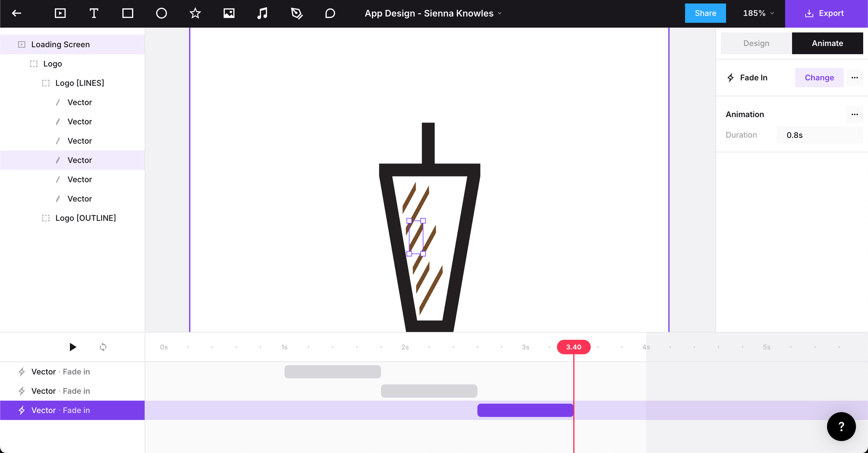Click the Share button
The height and width of the screenshot is (453, 868).
705,13
